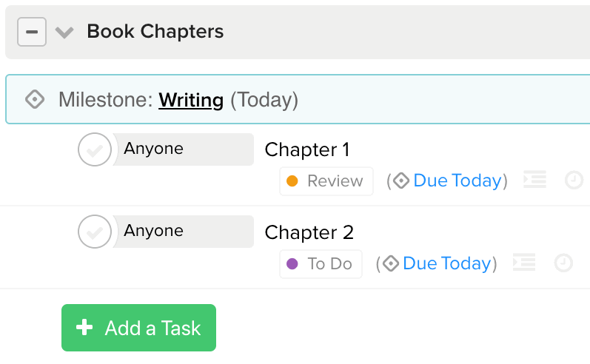590x364 pixels.
Task: Click the clock icon on Chapter 1 row
Action: 574,180
